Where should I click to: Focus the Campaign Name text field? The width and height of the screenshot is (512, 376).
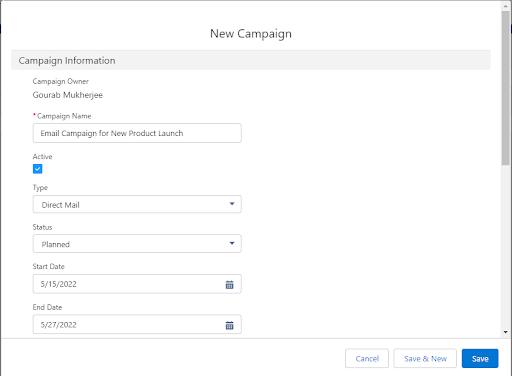pos(137,133)
